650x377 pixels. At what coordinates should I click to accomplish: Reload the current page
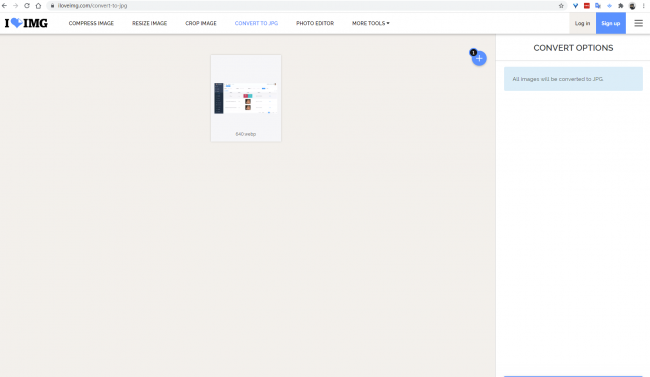click(x=27, y=6)
